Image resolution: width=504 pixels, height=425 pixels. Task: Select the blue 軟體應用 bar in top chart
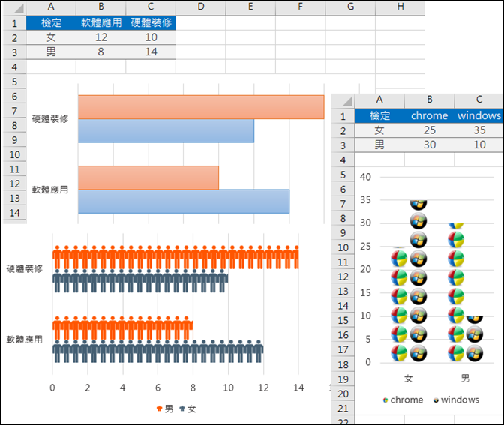(184, 202)
